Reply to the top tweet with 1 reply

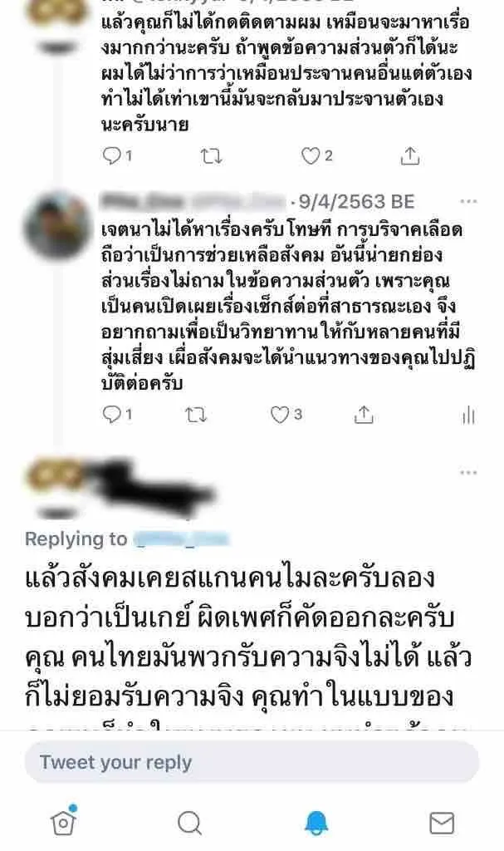click(x=117, y=155)
